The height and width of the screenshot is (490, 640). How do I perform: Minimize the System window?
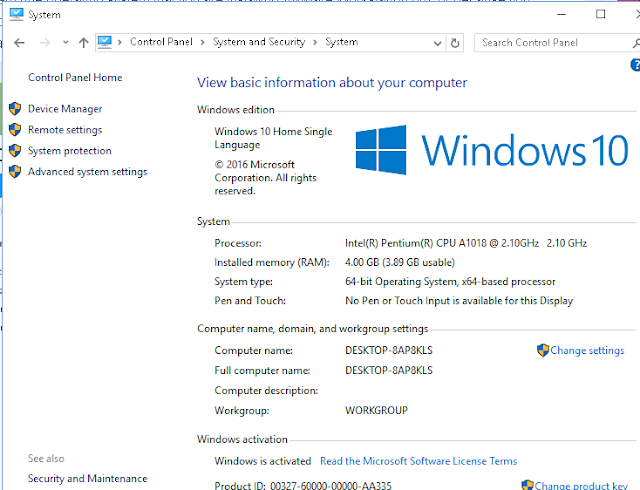pyautogui.click(x=562, y=14)
